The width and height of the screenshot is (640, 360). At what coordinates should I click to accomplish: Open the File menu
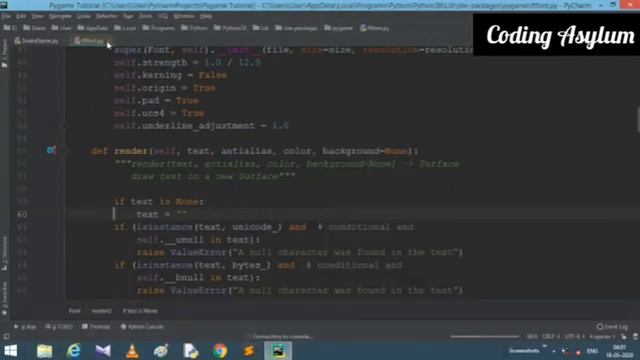(x=6, y=16)
